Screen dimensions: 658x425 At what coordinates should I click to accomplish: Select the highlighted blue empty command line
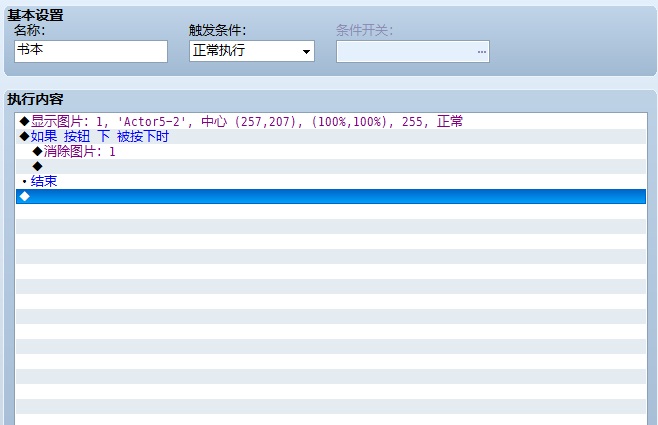(x=331, y=196)
